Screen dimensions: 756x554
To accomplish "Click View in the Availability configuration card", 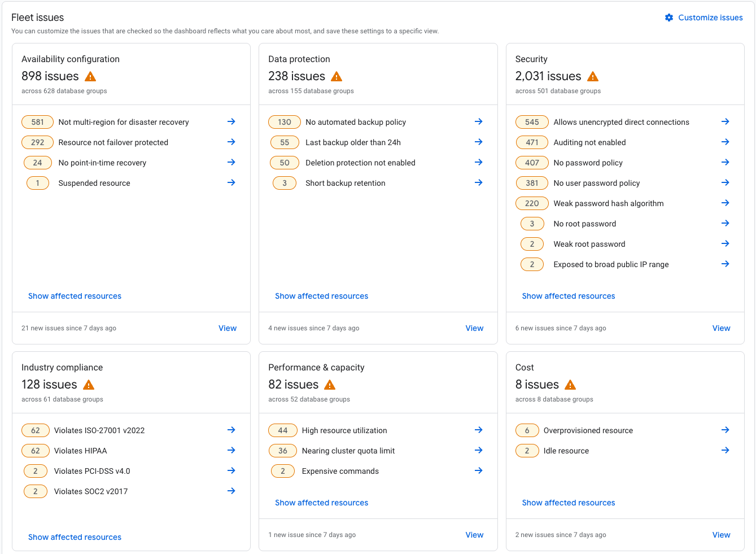I will [x=227, y=328].
